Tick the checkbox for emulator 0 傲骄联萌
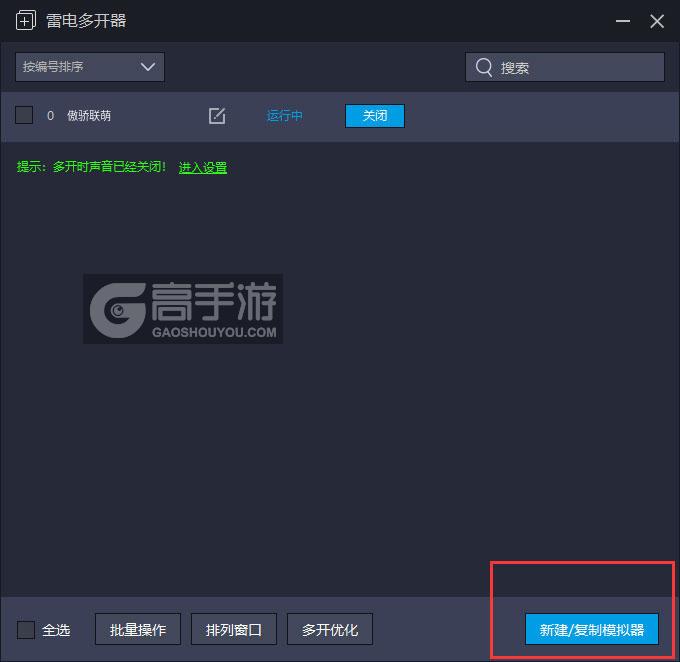 click(x=24, y=115)
